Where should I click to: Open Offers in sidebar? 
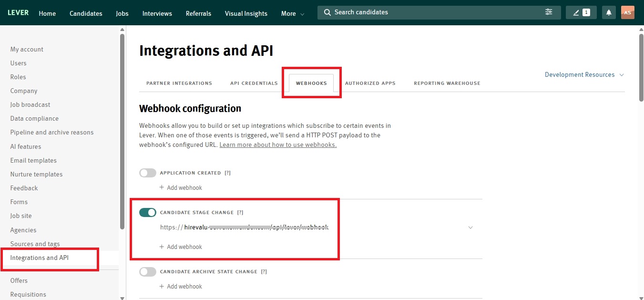pos(19,280)
